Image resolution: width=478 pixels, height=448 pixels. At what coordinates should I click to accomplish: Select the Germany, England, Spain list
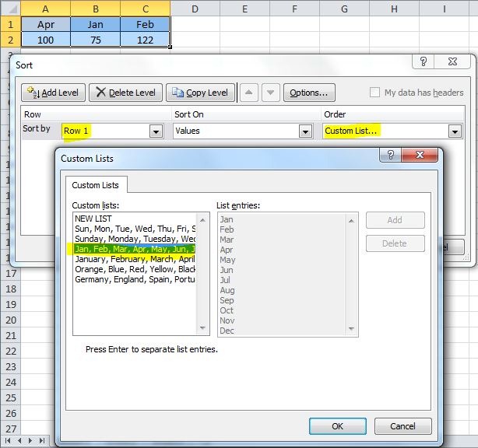135,279
